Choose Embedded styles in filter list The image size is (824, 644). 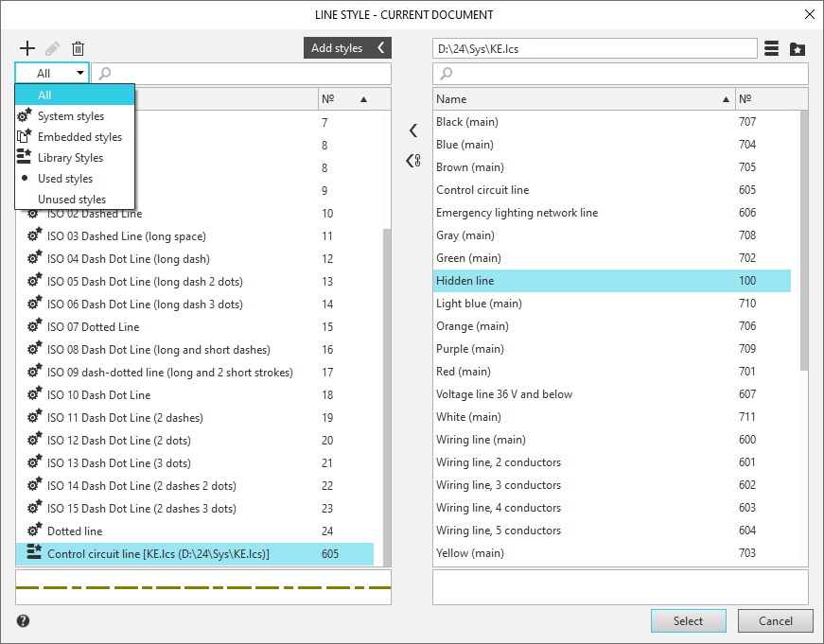click(x=79, y=137)
